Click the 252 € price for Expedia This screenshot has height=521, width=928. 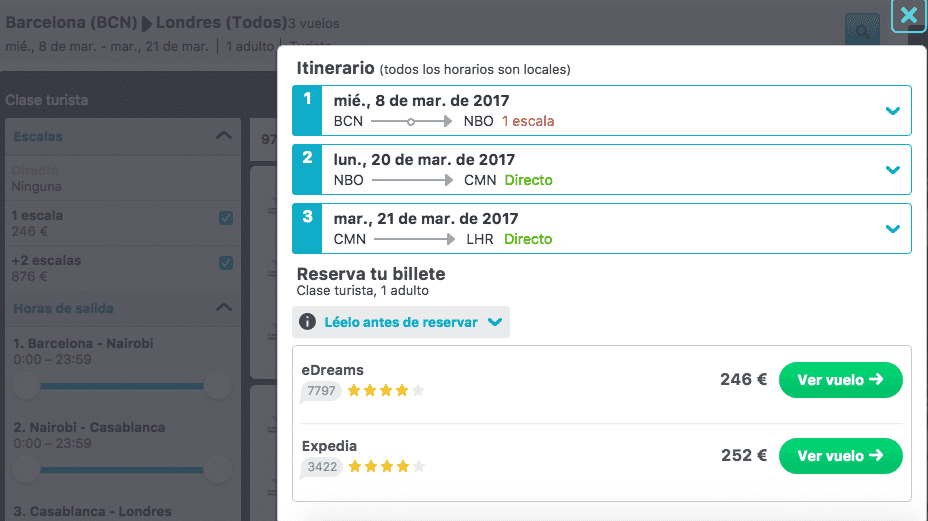point(744,455)
